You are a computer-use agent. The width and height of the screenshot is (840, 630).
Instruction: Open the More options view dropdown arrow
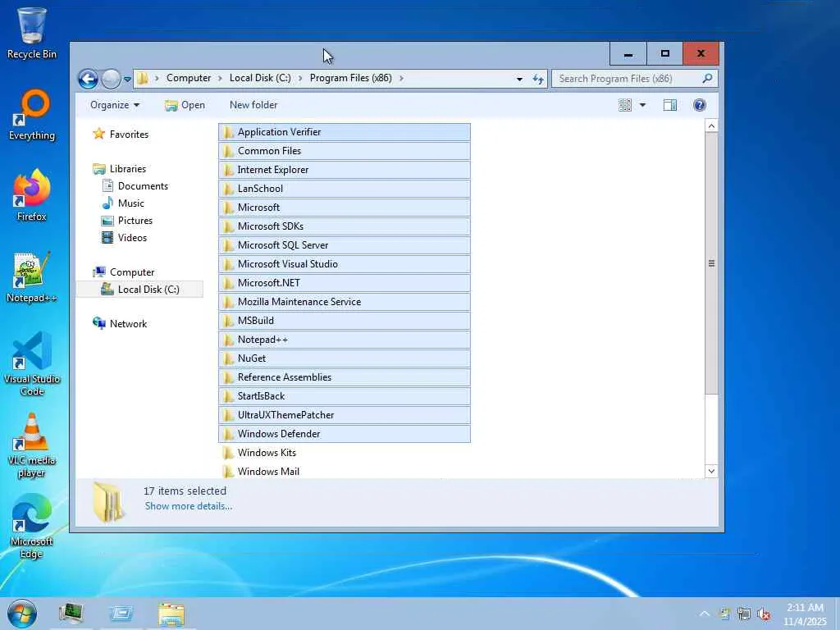[x=642, y=105]
